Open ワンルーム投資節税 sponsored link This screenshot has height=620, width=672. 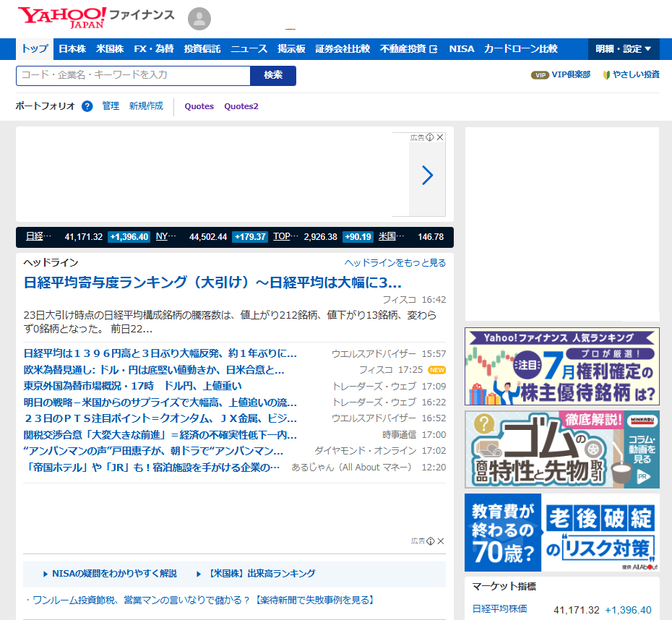tap(204, 600)
